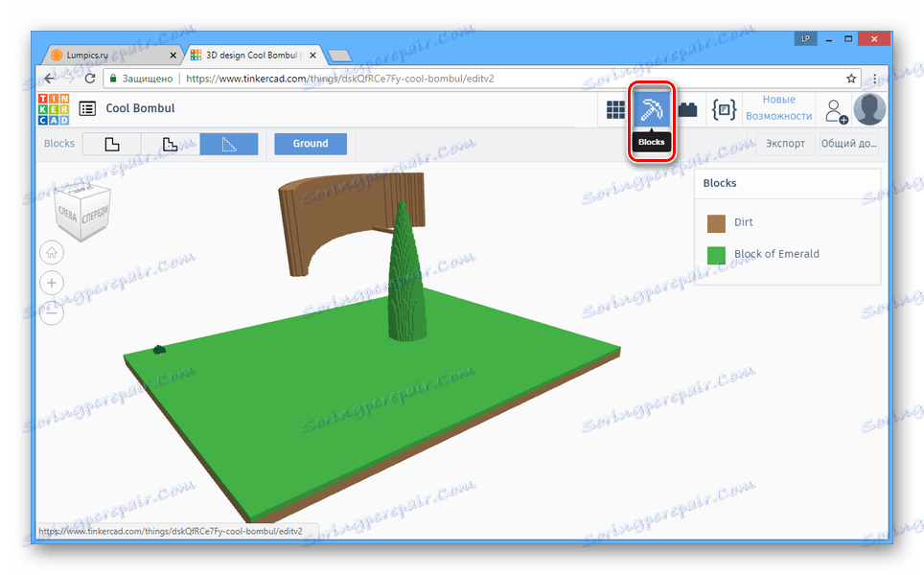924x575 pixels.
Task: Switch to Bricks lego mode
Action: tap(687, 109)
